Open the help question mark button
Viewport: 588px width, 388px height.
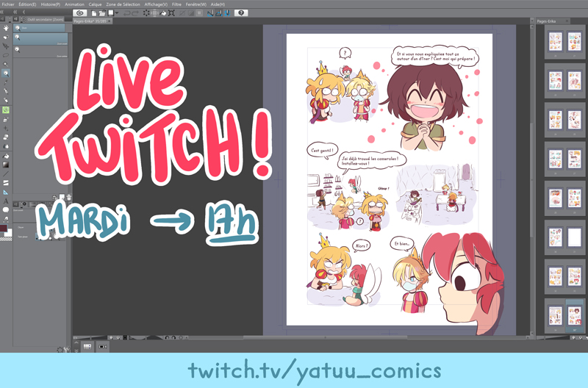241,13
